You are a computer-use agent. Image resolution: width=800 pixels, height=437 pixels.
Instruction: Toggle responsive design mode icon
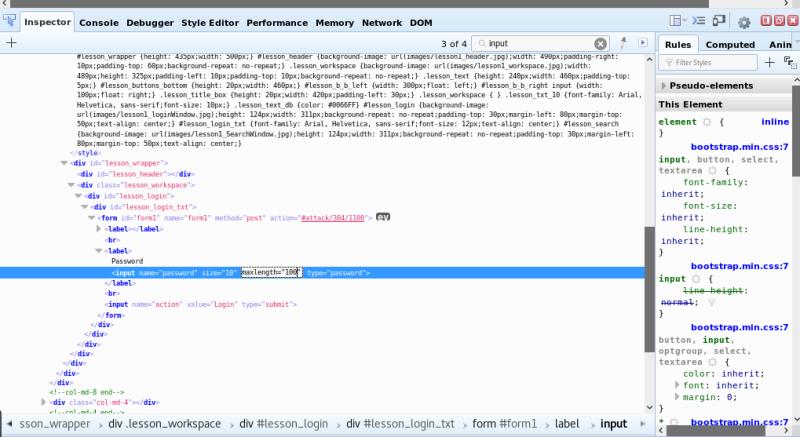[719, 20]
